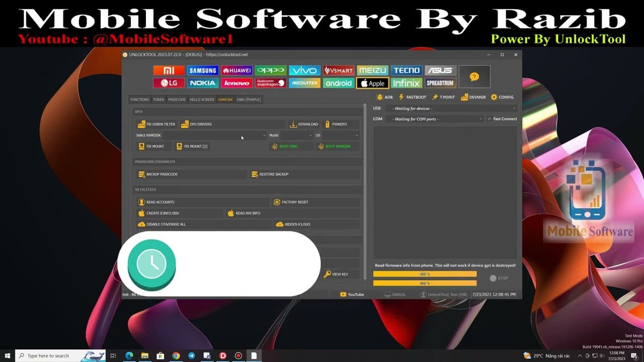Viewport: 644px width, 362px height.
Task: Switch to the FUNCTIONS tab
Action: coord(140,100)
